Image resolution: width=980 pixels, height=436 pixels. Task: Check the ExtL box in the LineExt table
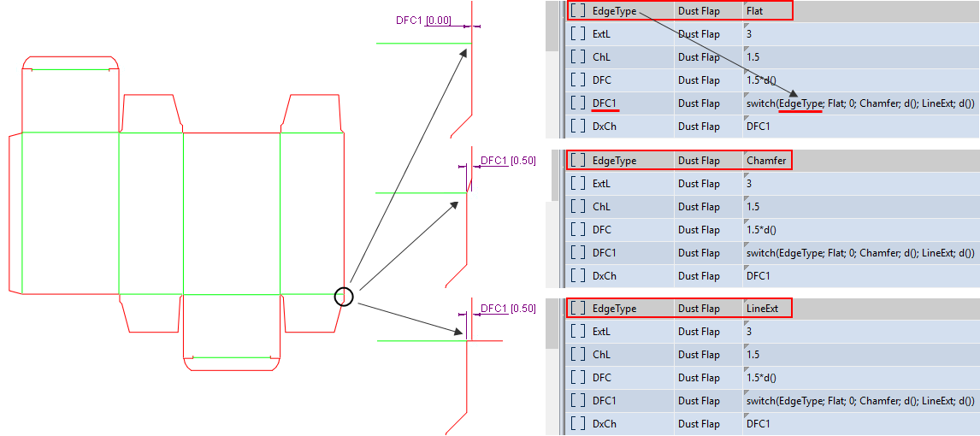coord(578,332)
